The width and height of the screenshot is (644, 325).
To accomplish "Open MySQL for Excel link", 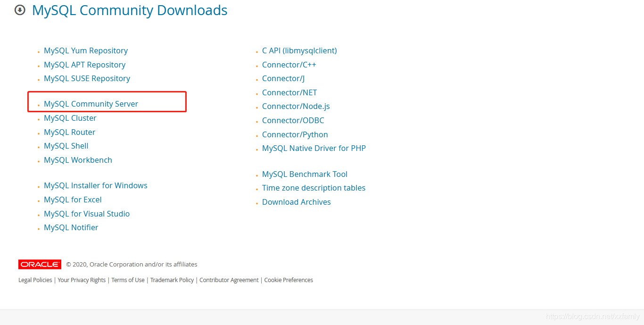I will coord(73,200).
